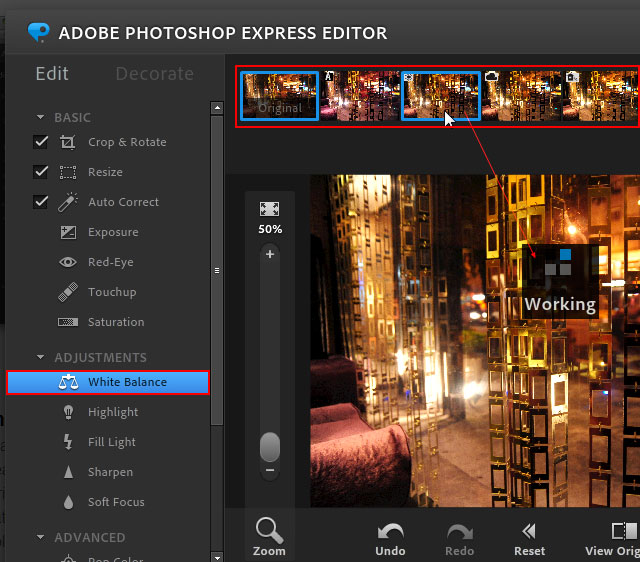This screenshot has height=562, width=640.
Task: Select the Soft Focus droplet icon
Action: (x=68, y=502)
